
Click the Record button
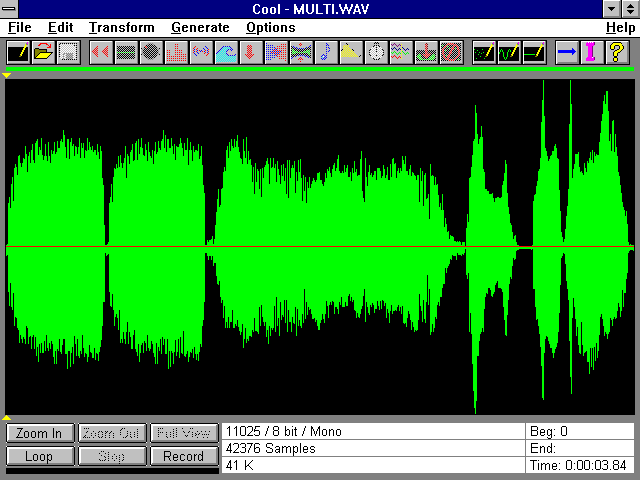click(x=184, y=456)
